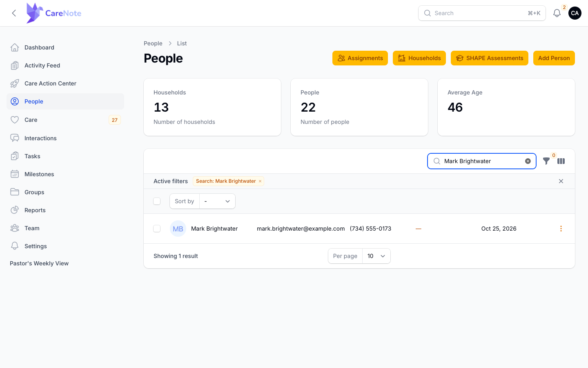Click Add Person button
Screen dimensions: 588x368
coord(554,58)
